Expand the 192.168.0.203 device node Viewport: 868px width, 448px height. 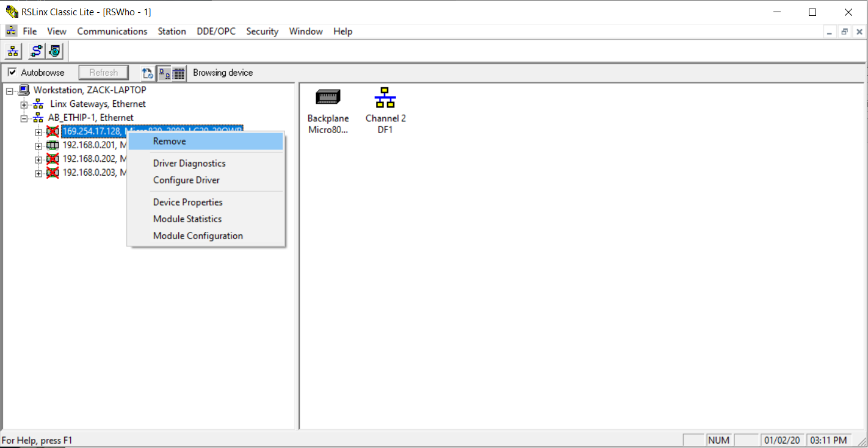[38, 173]
